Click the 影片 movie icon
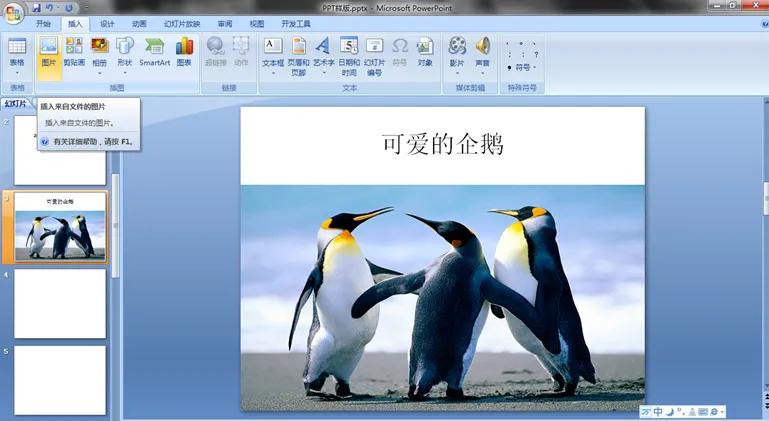 coord(457,46)
